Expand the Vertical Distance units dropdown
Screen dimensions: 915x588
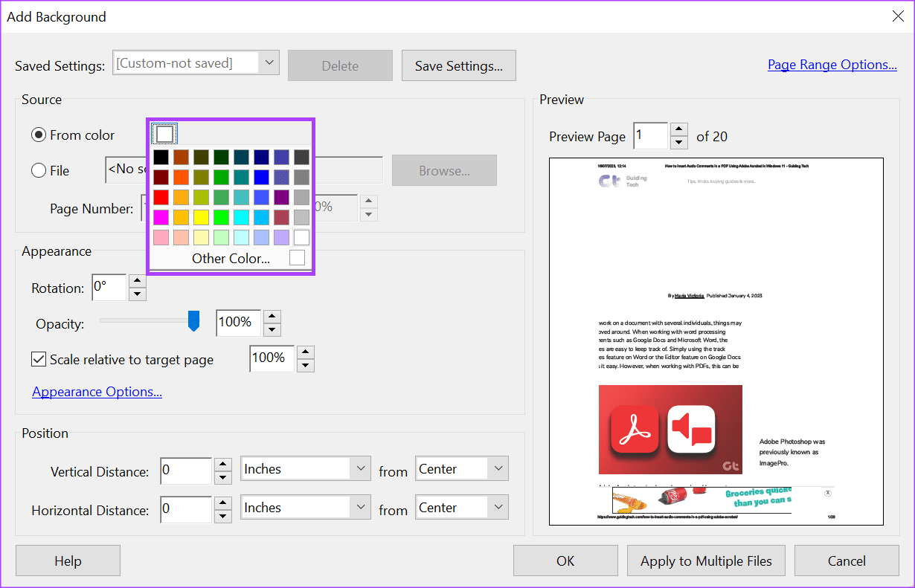tap(361, 469)
